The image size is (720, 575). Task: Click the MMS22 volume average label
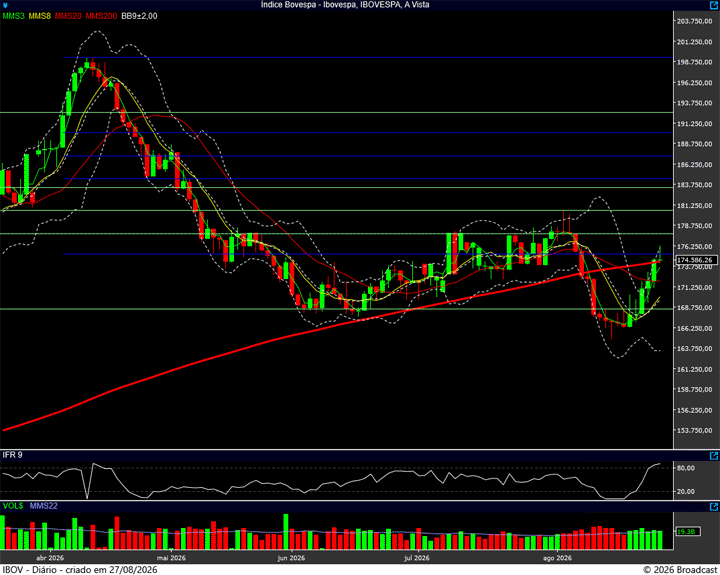point(44,506)
